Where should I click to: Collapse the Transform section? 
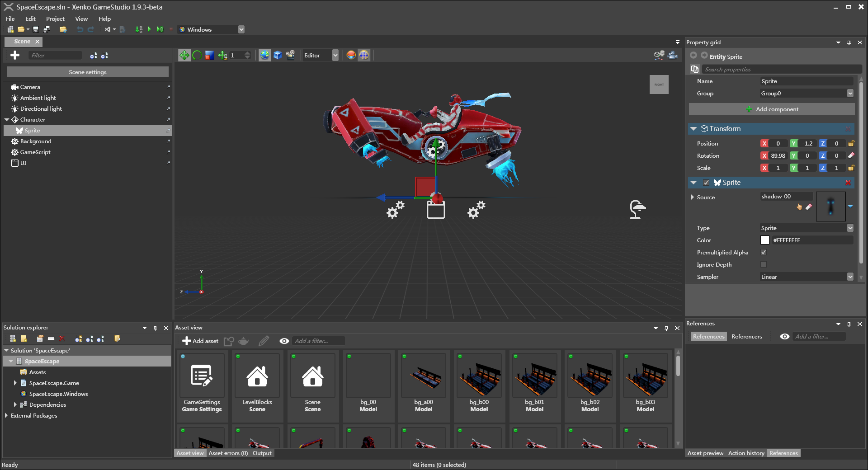[x=693, y=129]
